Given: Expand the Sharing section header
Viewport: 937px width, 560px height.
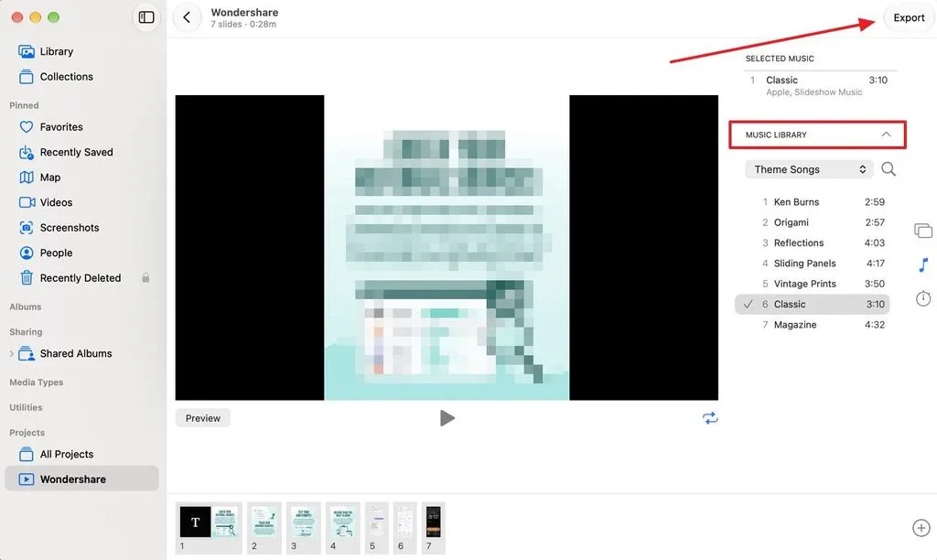Looking at the screenshot, I should [26, 331].
